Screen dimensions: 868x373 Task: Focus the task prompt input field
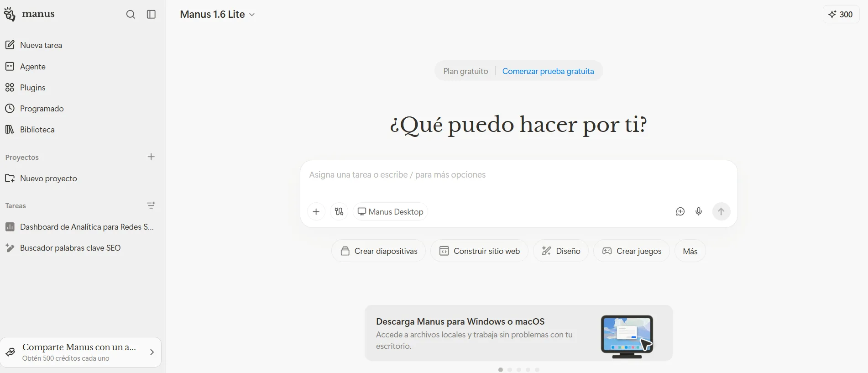click(x=518, y=175)
